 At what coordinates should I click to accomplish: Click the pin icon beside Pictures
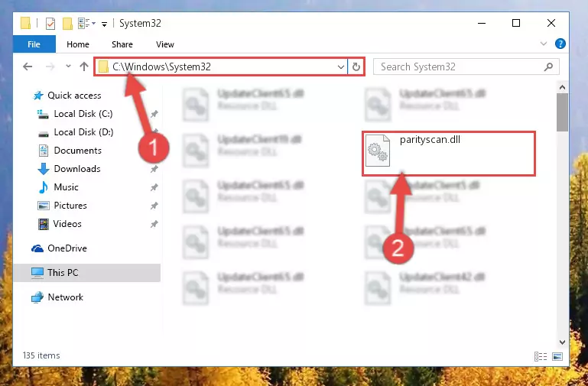click(154, 206)
